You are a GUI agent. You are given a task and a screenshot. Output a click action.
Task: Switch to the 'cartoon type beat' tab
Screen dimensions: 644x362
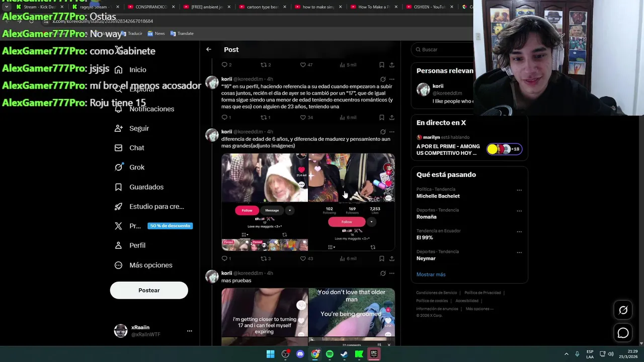pyautogui.click(x=261, y=7)
